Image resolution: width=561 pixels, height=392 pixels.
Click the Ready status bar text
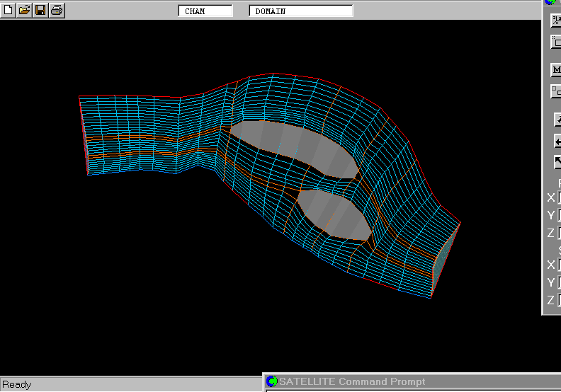coord(17,385)
